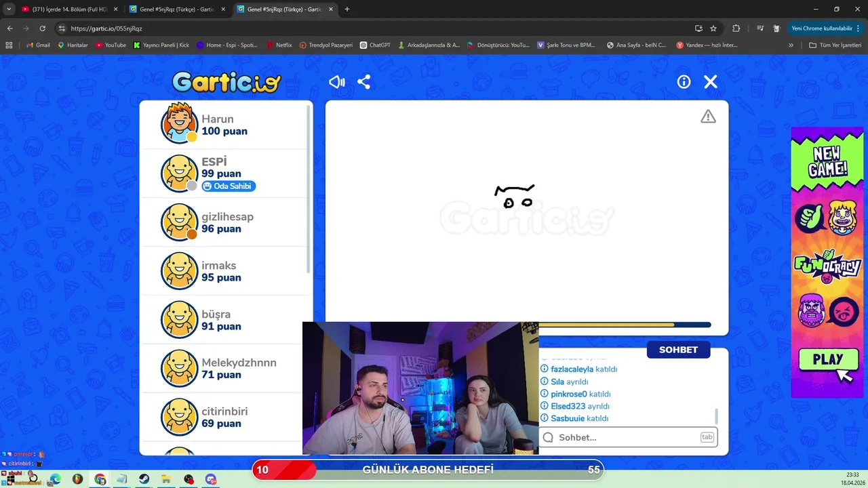This screenshot has height=488, width=868.
Task: Click 'fazlacaleyla katıldı' chat message
Action: pyautogui.click(x=578, y=369)
